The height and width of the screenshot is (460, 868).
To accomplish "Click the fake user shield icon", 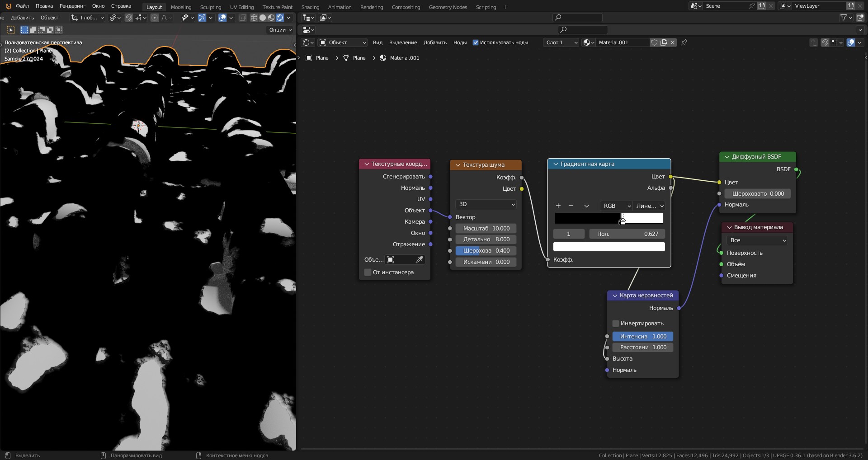I will pos(654,42).
